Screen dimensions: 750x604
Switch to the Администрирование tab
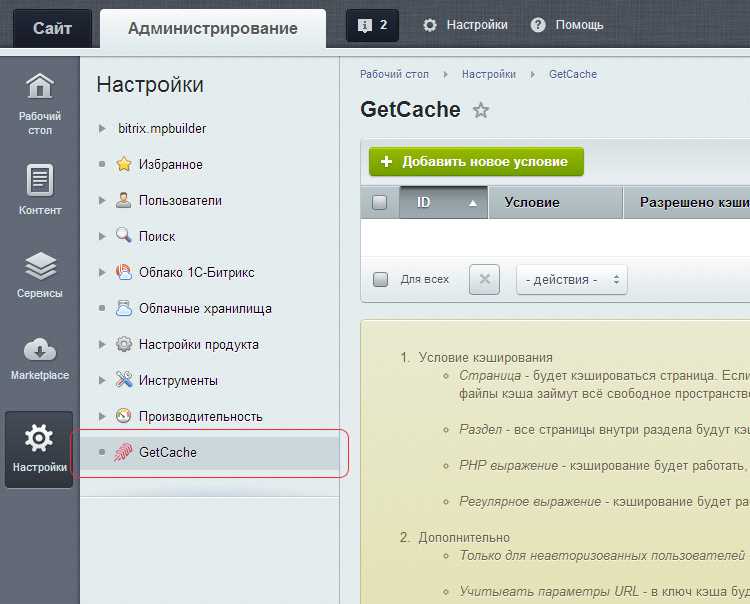tap(213, 28)
